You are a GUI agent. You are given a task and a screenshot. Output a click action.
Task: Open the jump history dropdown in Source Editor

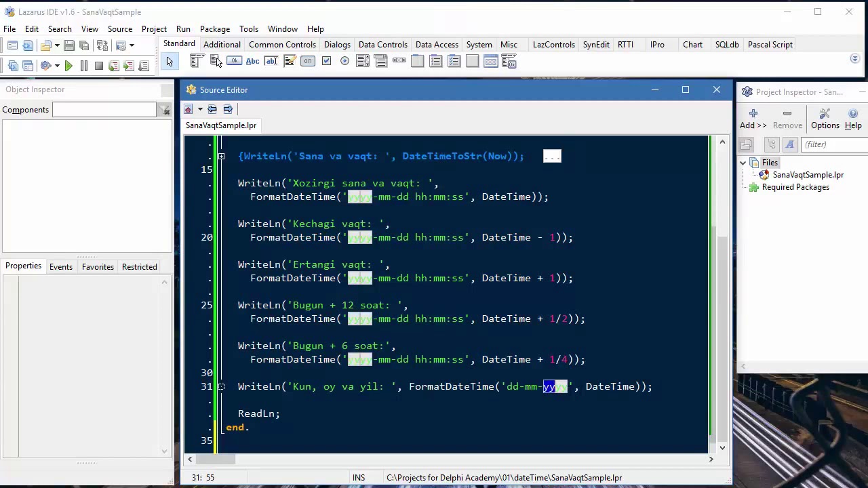pyautogui.click(x=200, y=109)
